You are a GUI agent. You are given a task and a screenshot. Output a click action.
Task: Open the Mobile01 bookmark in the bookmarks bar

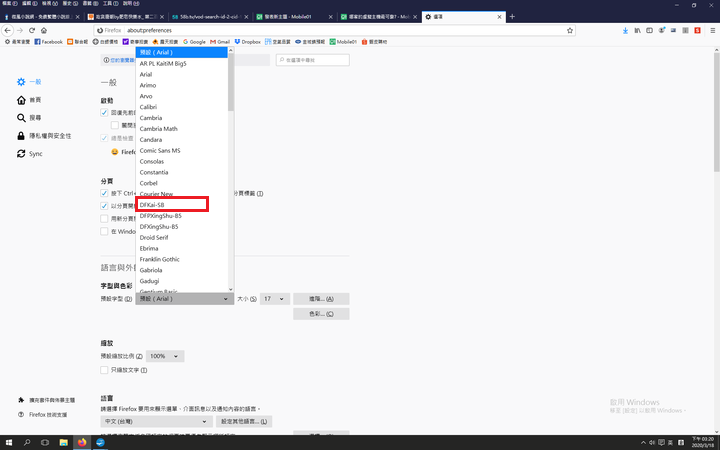click(x=343, y=42)
